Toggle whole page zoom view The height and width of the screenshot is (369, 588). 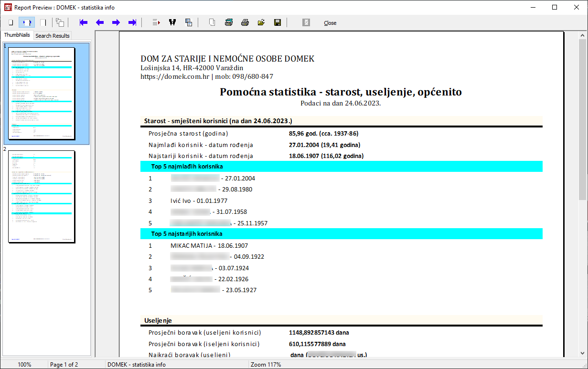coord(11,22)
